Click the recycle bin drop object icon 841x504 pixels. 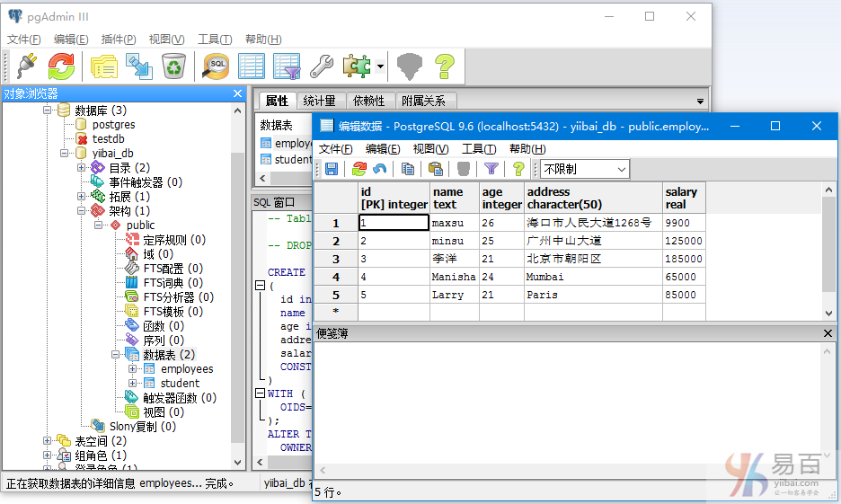point(173,66)
